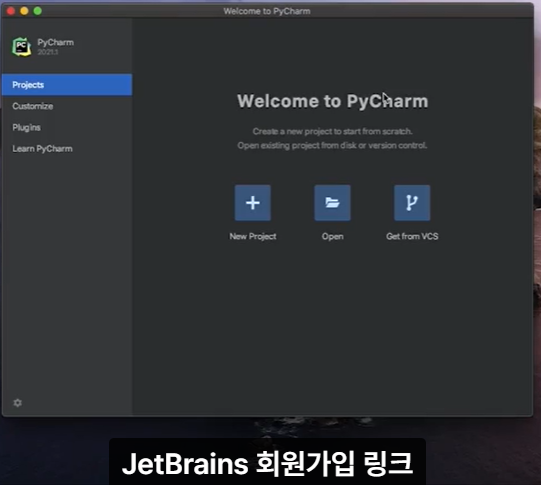
Task: Click the PyCharm 2021.1 version text
Action: click(x=48, y=52)
